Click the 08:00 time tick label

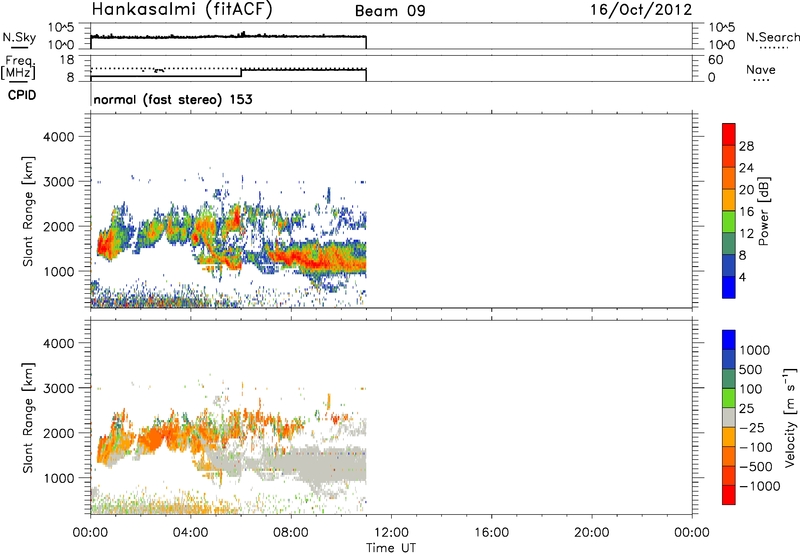(291, 533)
